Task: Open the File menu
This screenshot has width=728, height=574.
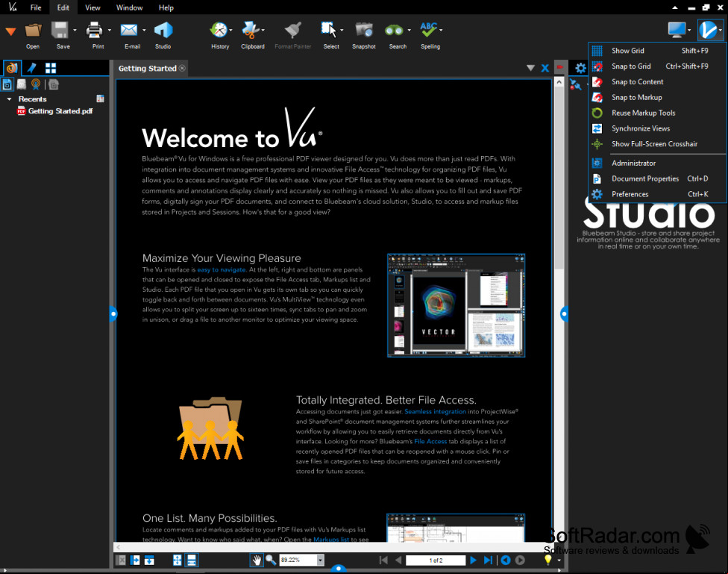Action: coord(36,7)
